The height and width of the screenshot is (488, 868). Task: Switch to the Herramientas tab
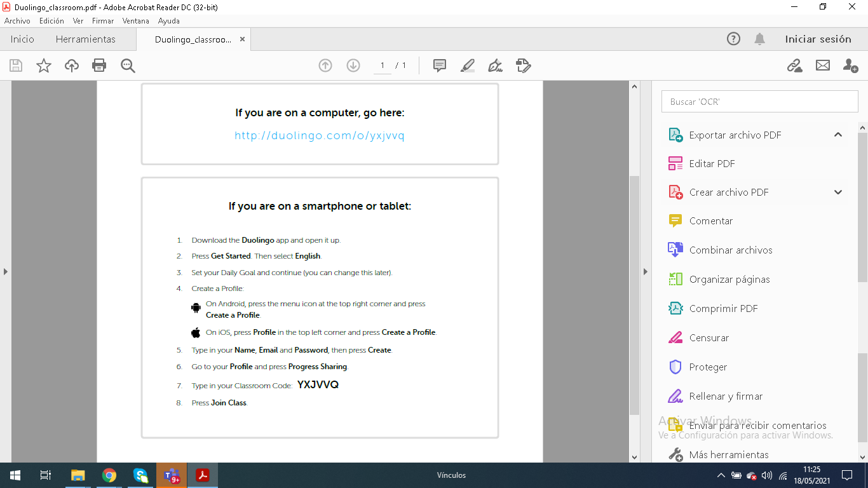click(x=86, y=39)
